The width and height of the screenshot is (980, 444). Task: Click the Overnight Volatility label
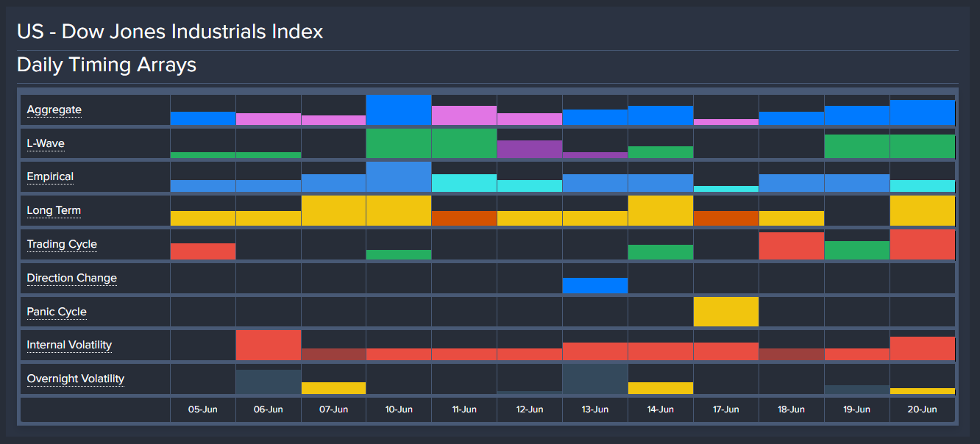(75, 379)
